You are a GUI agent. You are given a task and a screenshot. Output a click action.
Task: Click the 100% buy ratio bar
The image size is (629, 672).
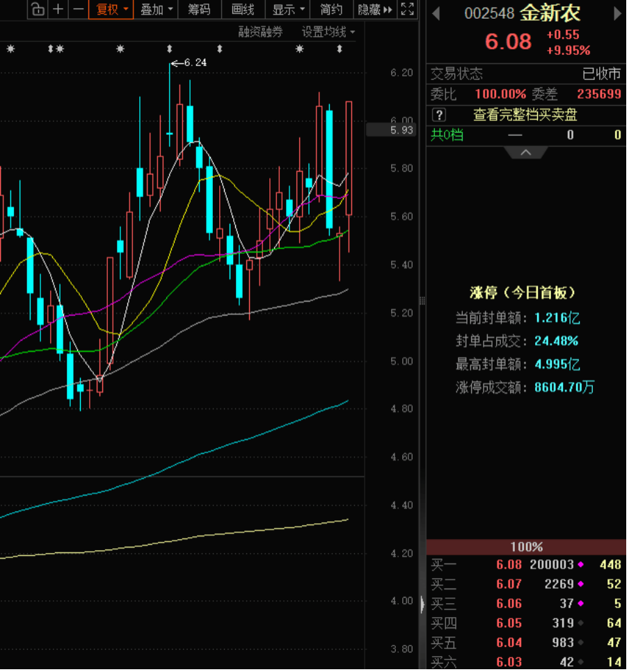(526, 547)
